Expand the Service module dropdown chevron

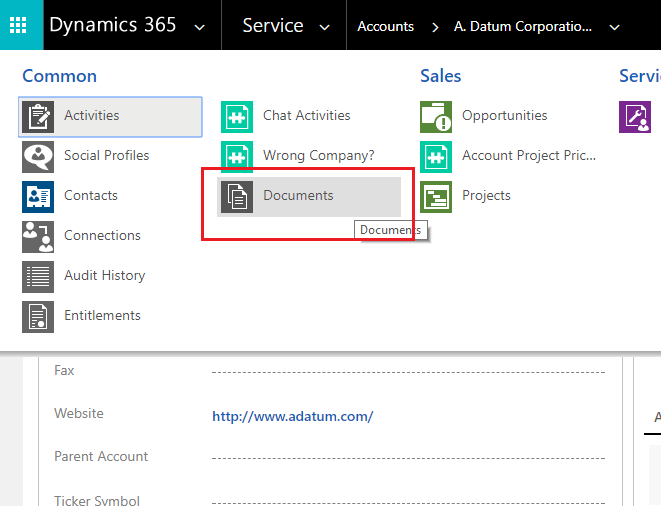324,27
